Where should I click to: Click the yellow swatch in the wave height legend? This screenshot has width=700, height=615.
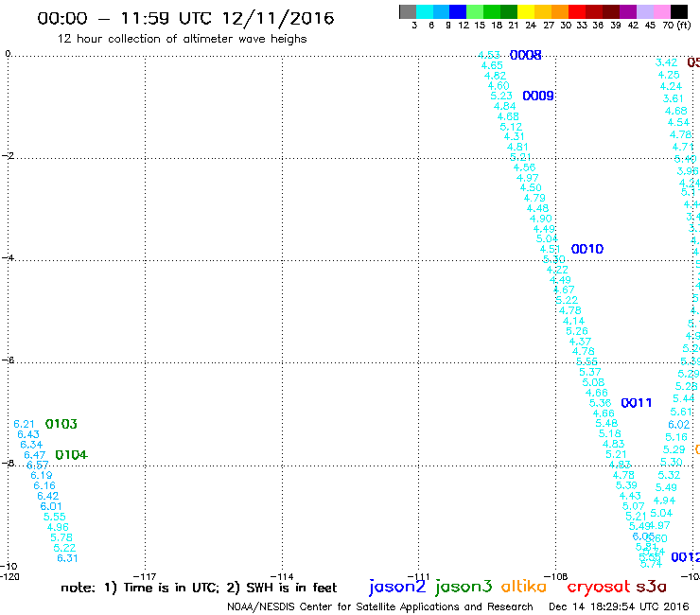click(x=526, y=11)
